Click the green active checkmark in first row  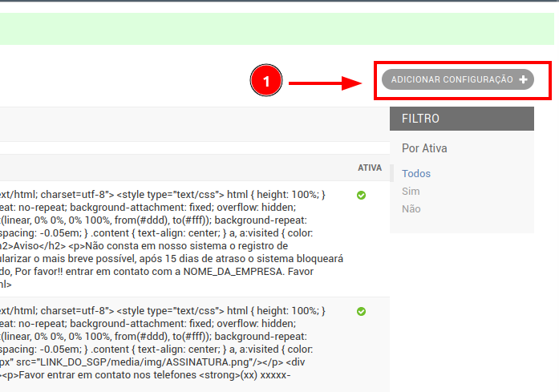(x=361, y=195)
